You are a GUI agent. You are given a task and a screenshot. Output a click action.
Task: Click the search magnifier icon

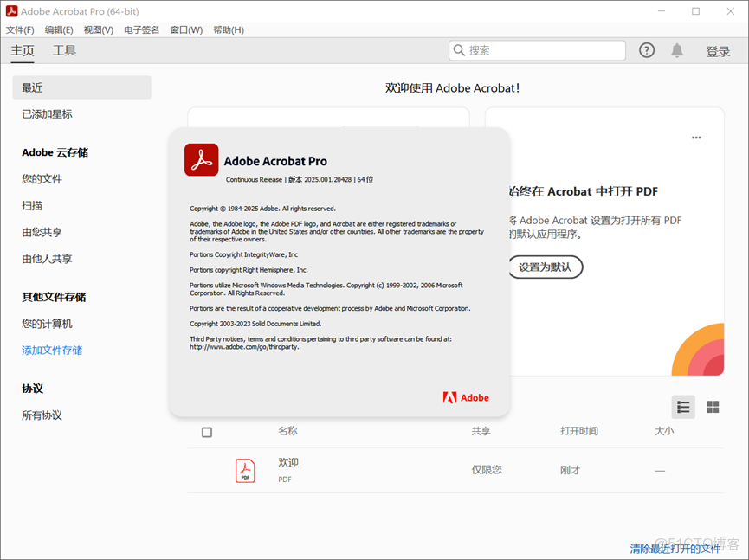click(x=459, y=50)
